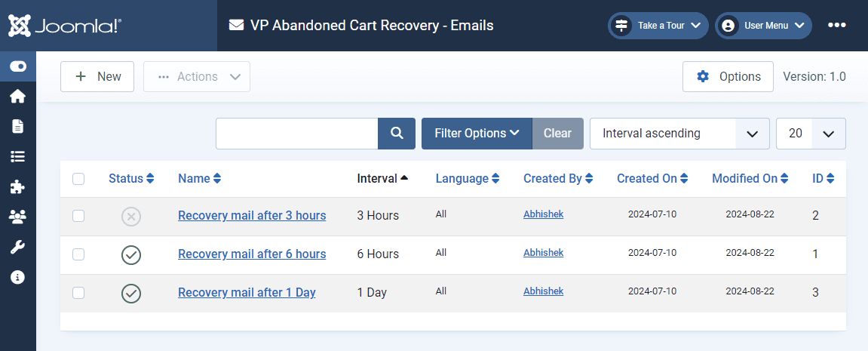This screenshot has height=351, width=868.
Task: Expand Filter Options
Action: (x=477, y=133)
